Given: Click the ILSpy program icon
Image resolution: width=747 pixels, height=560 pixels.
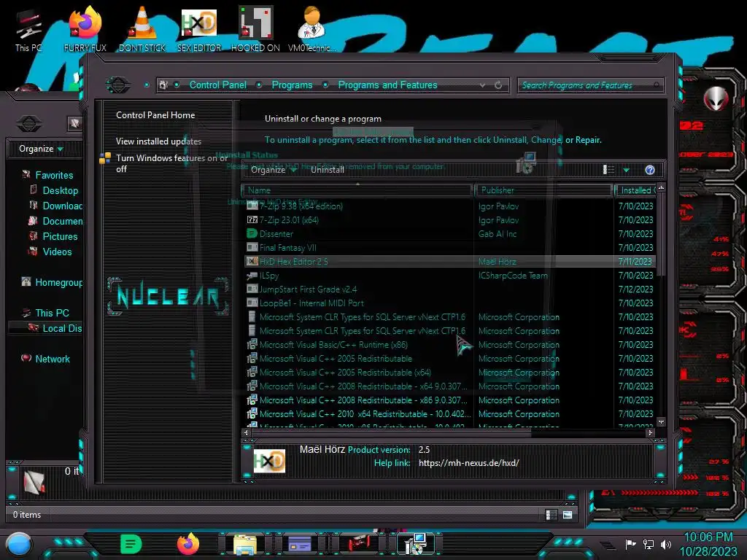Looking at the screenshot, I should point(252,276).
